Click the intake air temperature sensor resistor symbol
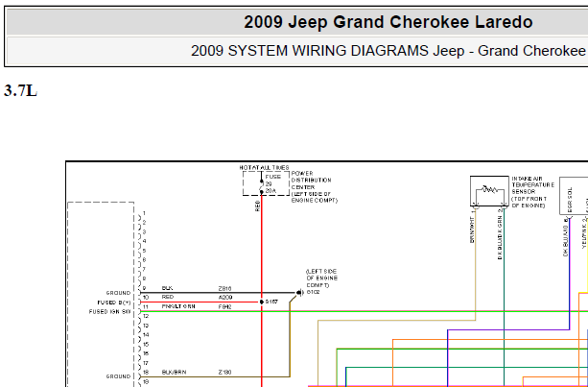Image resolution: width=588 pixels, height=387 pixels. tap(490, 190)
